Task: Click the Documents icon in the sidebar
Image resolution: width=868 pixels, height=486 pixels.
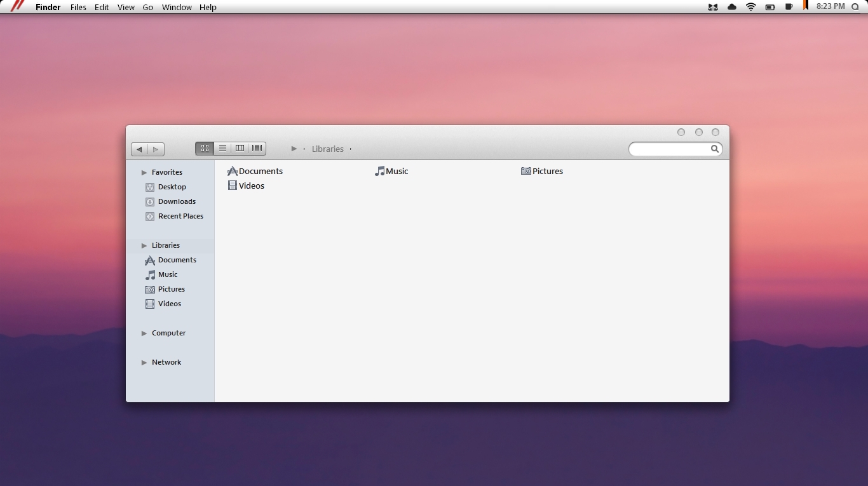Action: (x=150, y=260)
